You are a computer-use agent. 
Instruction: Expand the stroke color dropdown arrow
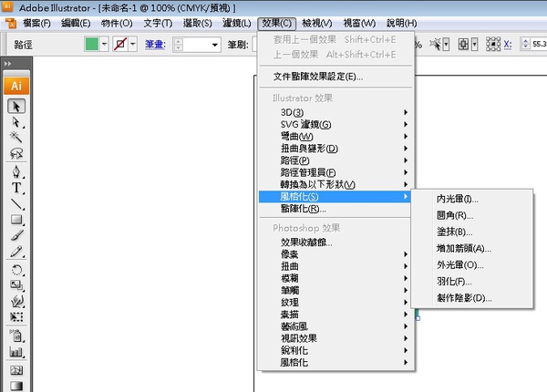pos(133,45)
